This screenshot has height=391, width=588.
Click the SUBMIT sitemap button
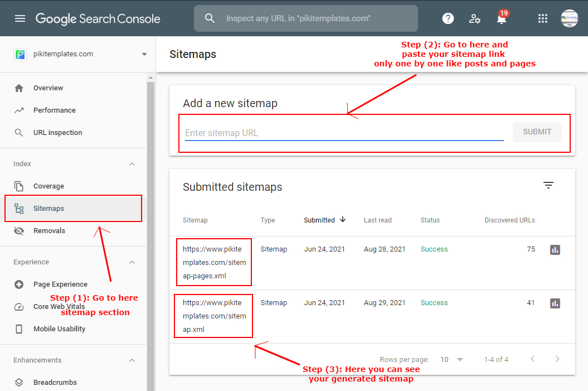point(537,132)
